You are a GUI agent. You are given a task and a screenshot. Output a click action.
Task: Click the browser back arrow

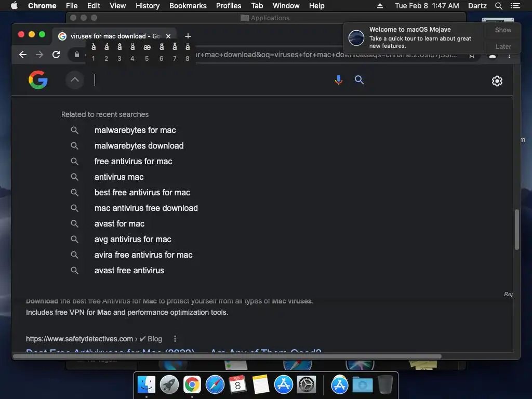[23, 55]
